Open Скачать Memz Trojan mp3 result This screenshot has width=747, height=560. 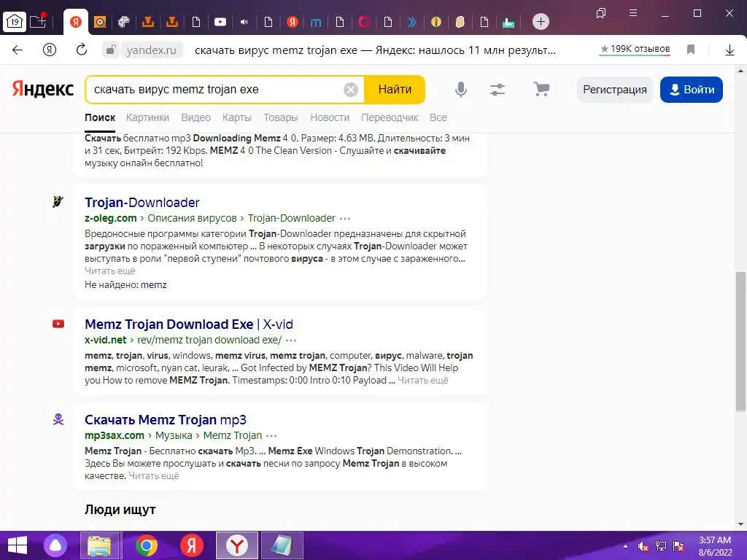click(x=166, y=420)
